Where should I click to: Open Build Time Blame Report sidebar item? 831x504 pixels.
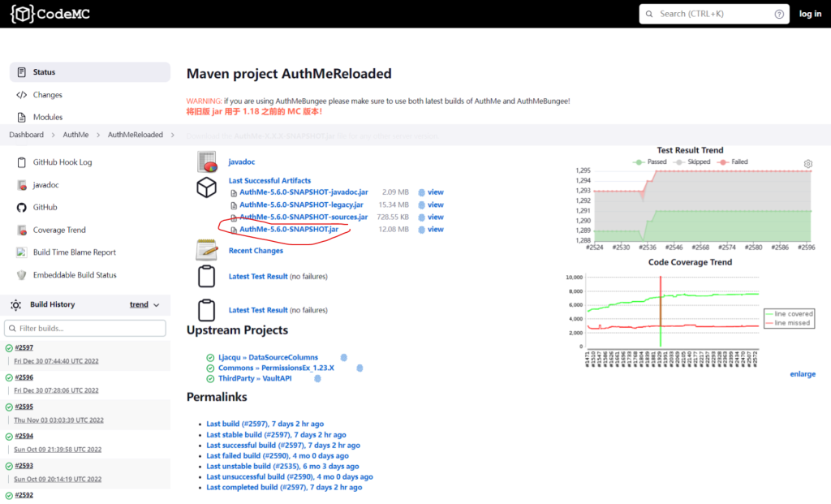[74, 252]
